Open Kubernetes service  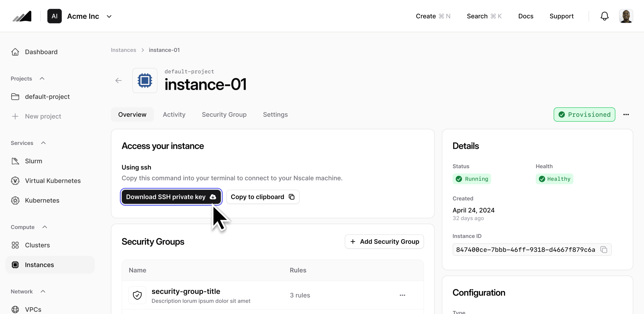pyautogui.click(x=42, y=200)
